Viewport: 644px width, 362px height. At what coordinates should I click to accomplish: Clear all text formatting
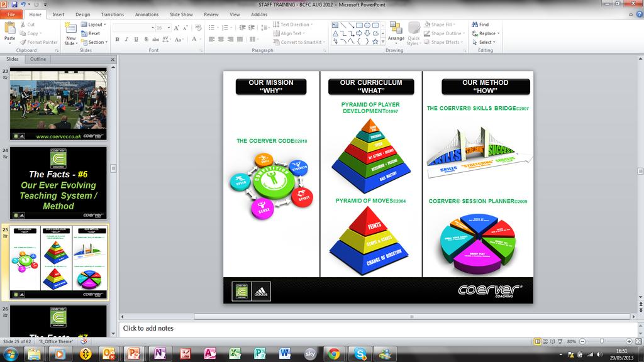[198, 28]
